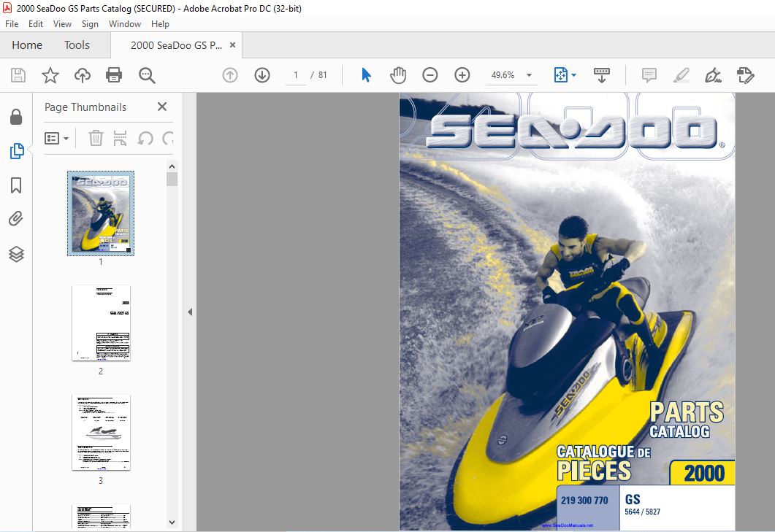Open the Window menu
The height and width of the screenshot is (532, 775).
125,23
